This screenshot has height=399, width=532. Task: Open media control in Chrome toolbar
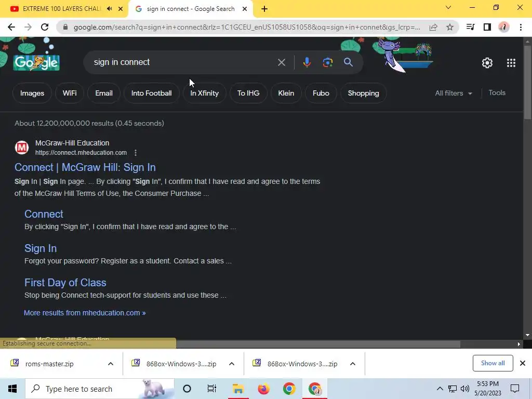[470, 27]
